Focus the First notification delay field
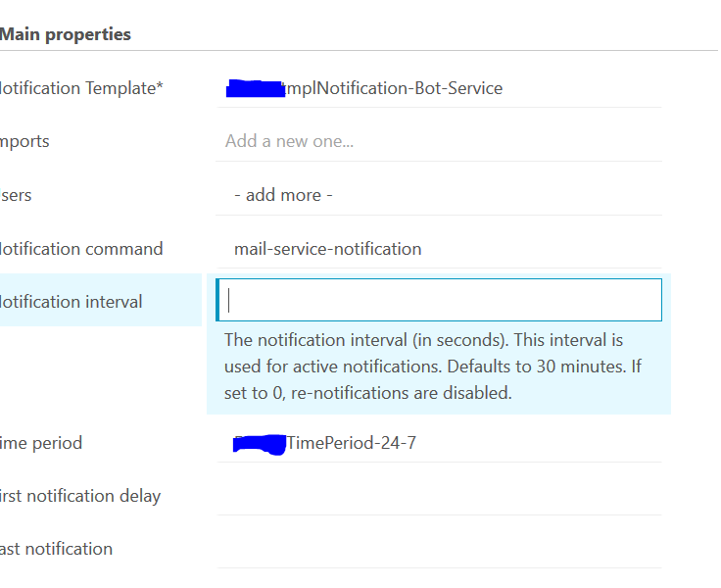This screenshot has height=588, width=721. (x=439, y=497)
